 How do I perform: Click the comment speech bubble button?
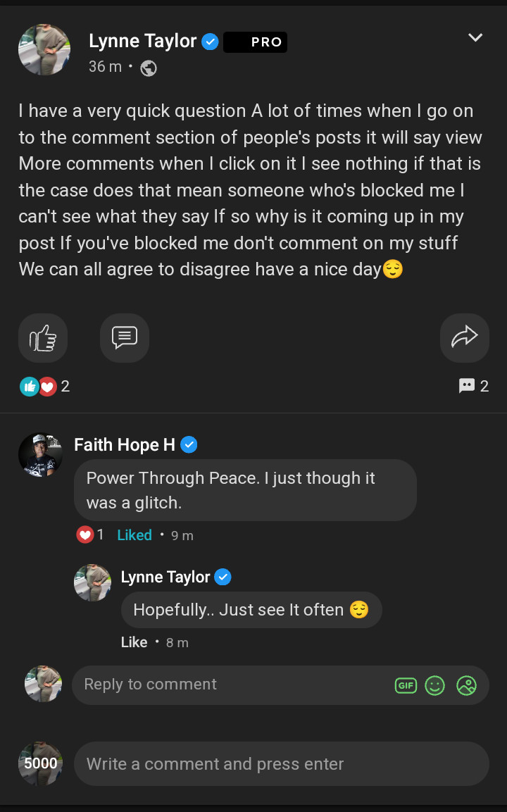coord(125,338)
